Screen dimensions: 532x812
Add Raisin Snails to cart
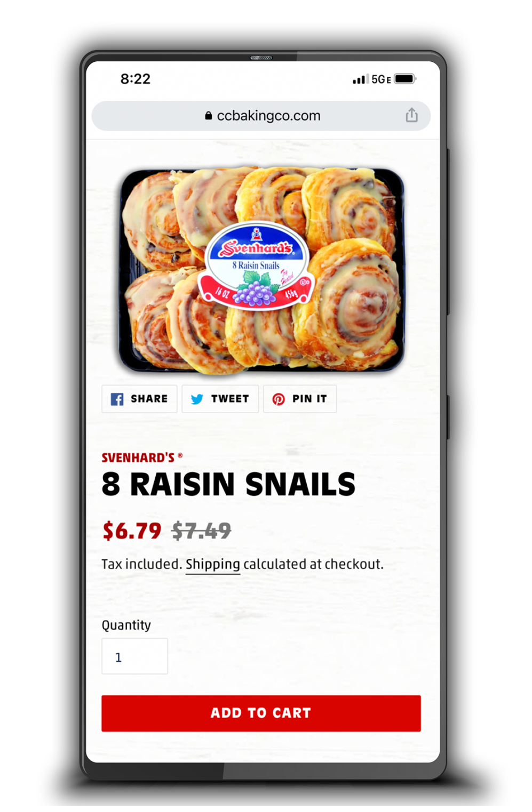(x=261, y=713)
